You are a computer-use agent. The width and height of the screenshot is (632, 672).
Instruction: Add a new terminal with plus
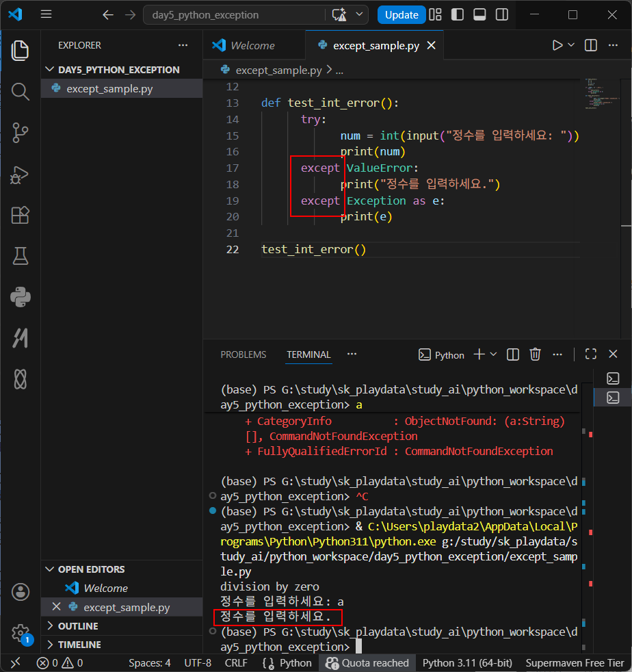[x=479, y=354]
